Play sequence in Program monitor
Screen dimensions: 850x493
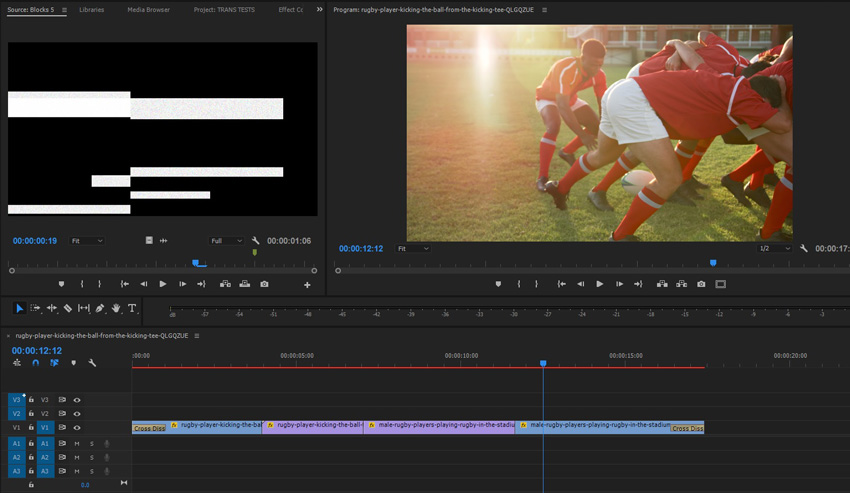[x=600, y=284]
